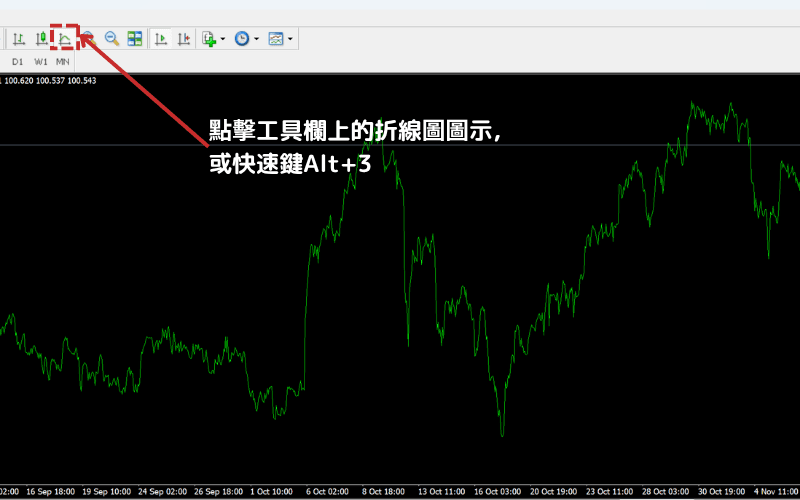
Task: Click the add indicators icon
Action: click(209, 39)
